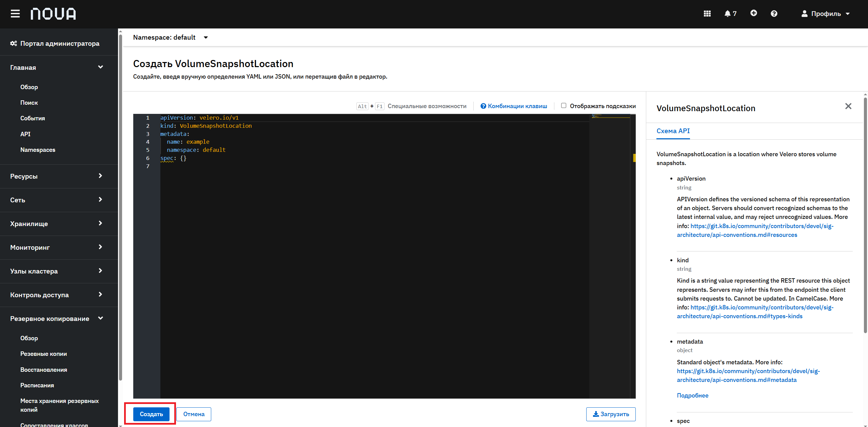Open the Namespaces sidebar item
868x427 pixels.
point(38,150)
